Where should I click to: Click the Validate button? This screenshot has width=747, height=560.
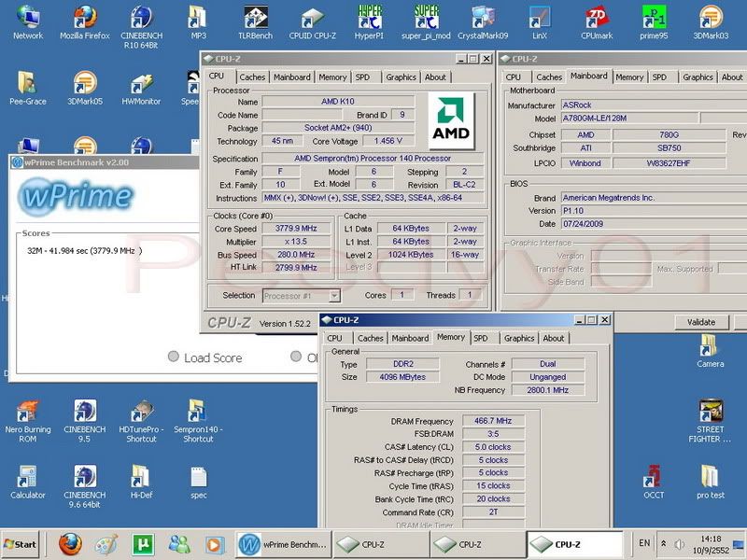click(701, 322)
